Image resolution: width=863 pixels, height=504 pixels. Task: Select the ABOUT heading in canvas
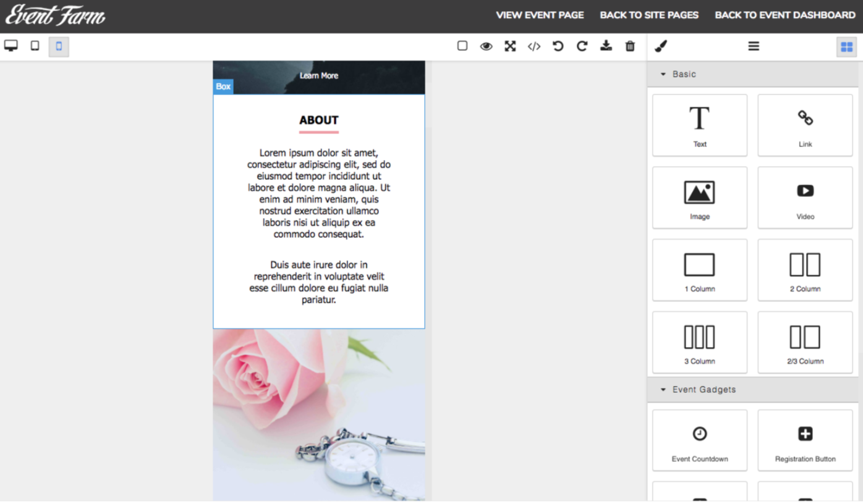[319, 120]
